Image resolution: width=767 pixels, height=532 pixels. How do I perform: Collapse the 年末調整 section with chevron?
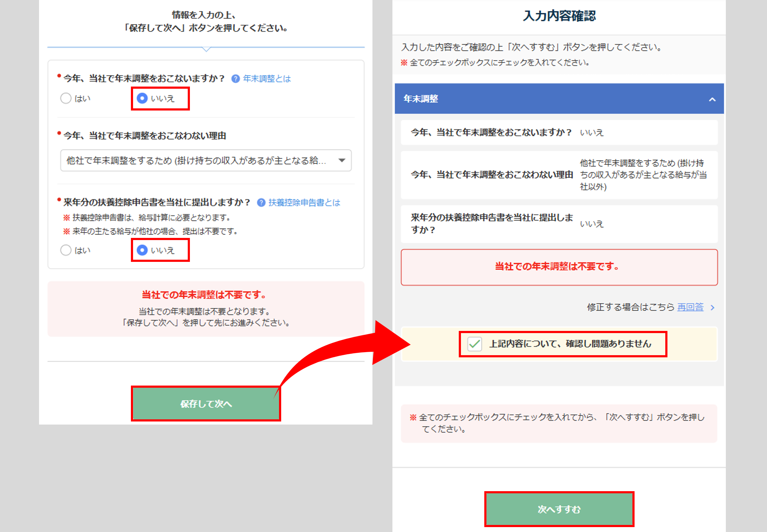click(x=712, y=99)
